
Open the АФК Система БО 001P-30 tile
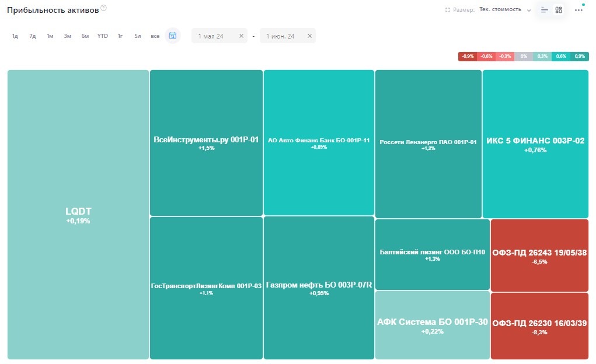click(433, 325)
